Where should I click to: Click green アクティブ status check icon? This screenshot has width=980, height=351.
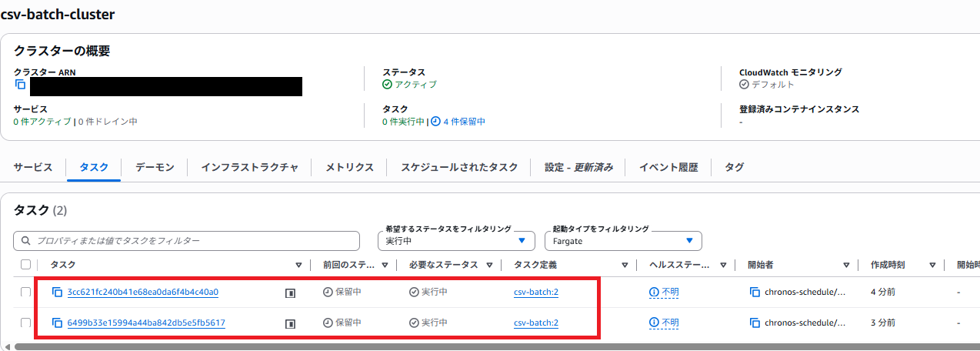387,85
